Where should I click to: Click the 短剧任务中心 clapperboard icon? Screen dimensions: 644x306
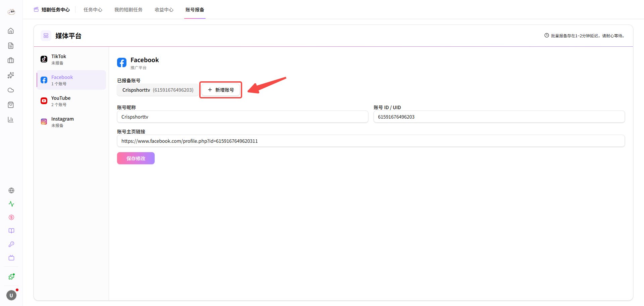(x=36, y=9)
